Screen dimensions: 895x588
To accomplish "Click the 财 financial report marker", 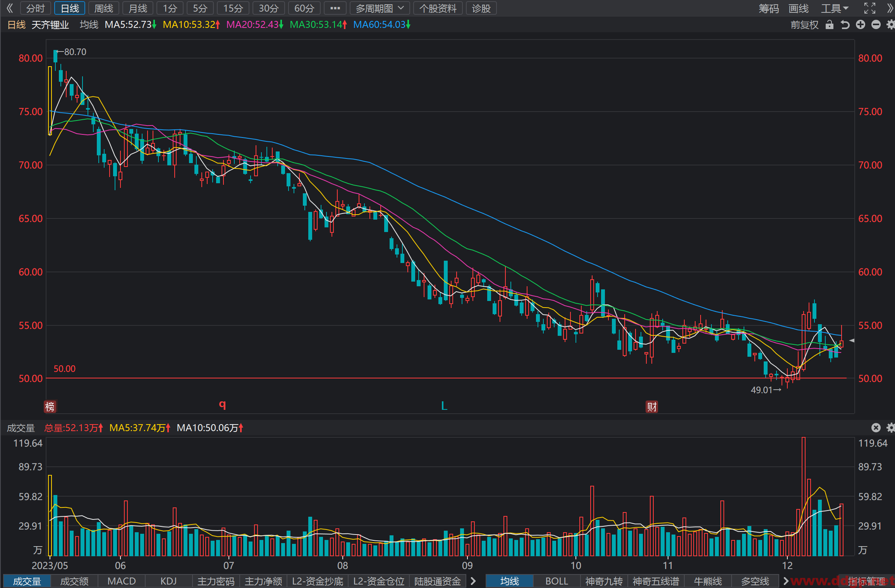I will tap(652, 407).
